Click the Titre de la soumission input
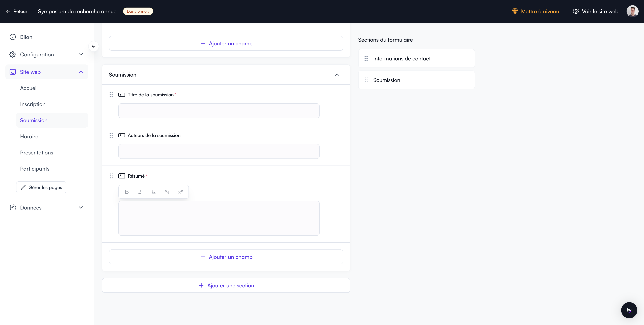 [x=219, y=111]
